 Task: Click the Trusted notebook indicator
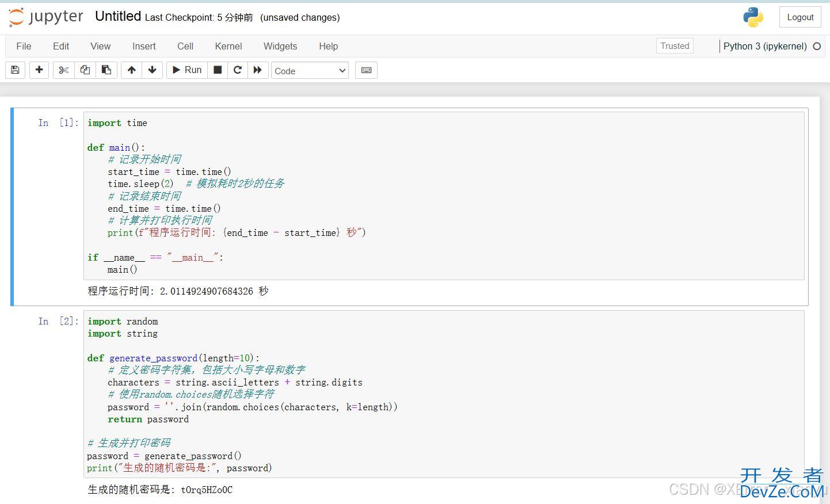point(675,46)
